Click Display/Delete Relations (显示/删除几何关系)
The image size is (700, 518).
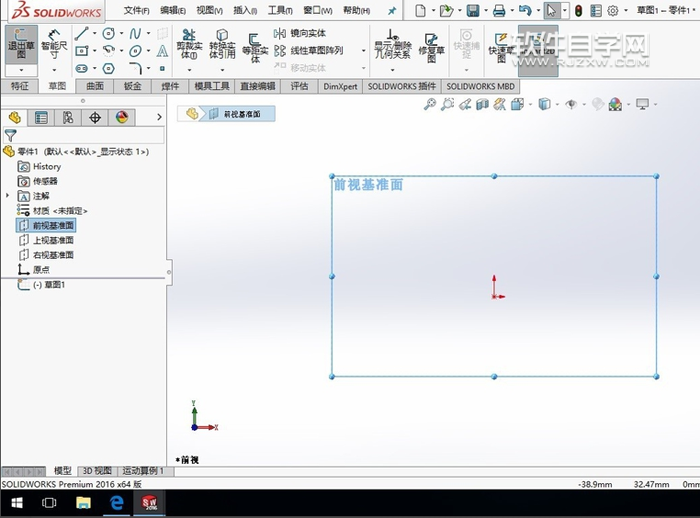(392, 45)
